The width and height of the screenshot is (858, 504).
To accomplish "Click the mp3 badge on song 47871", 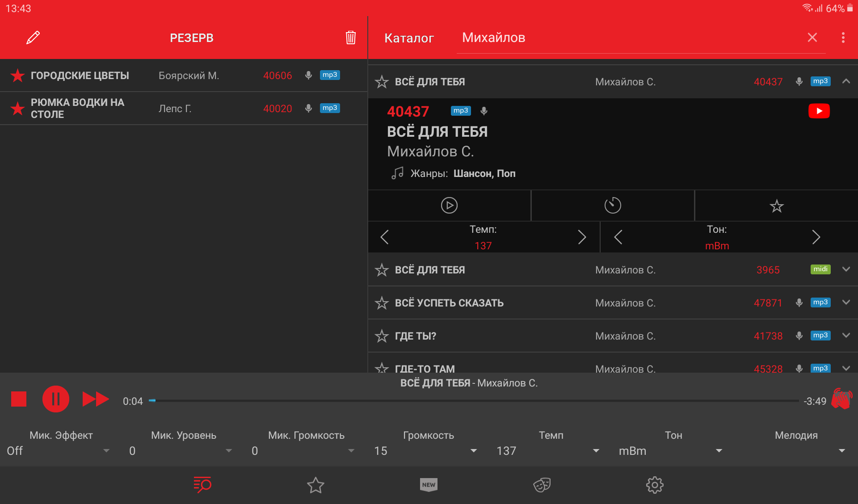I will click(x=820, y=302).
